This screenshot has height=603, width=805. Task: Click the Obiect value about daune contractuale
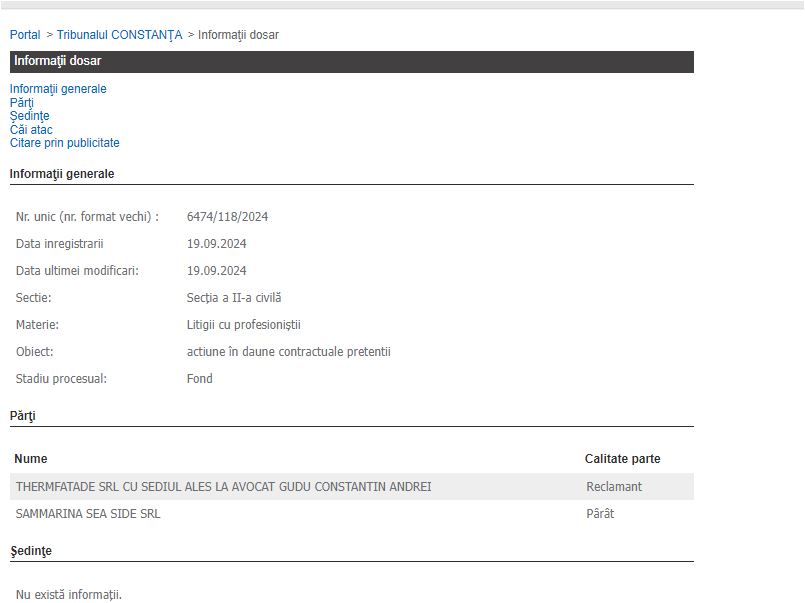click(x=288, y=352)
